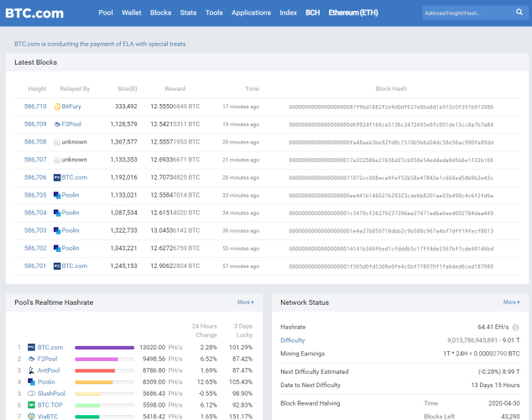532x420 pixels.
Task: Open the Pool menu
Action: 106,13
